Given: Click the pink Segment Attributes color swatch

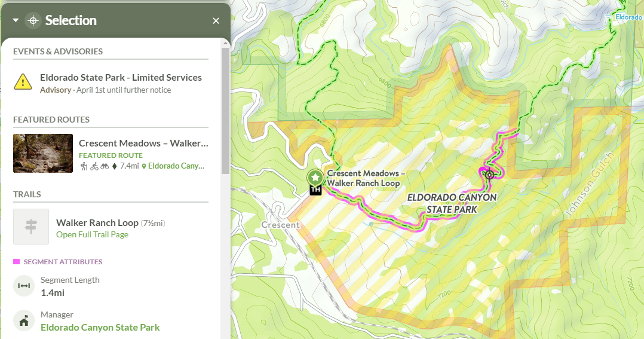Looking at the screenshot, I should click(x=17, y=262).
